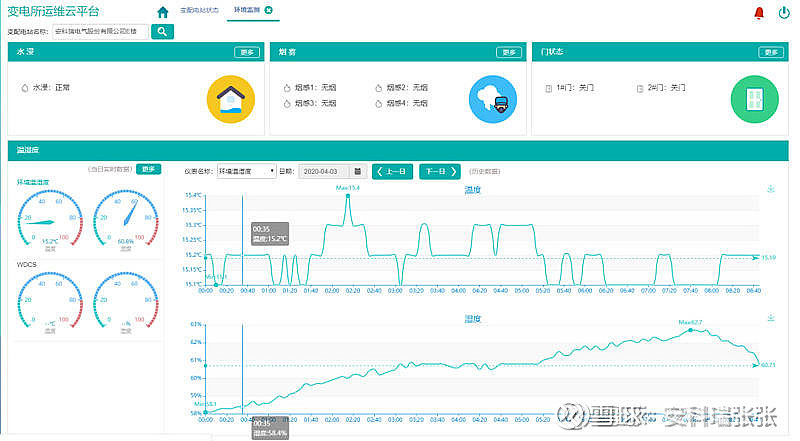Open the alarm bell notifications
The width and height of the screenshot is (800, 441).
(759, 13)
